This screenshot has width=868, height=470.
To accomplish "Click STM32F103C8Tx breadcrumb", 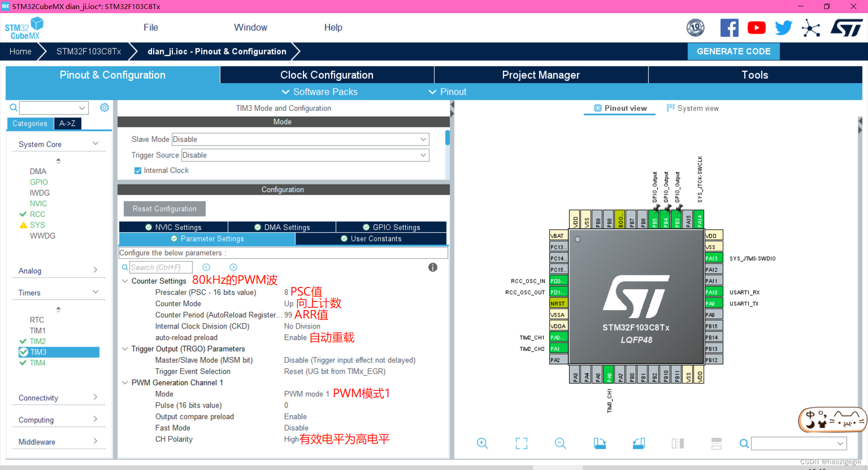I will pyautogui.click(x=89, y=52).
